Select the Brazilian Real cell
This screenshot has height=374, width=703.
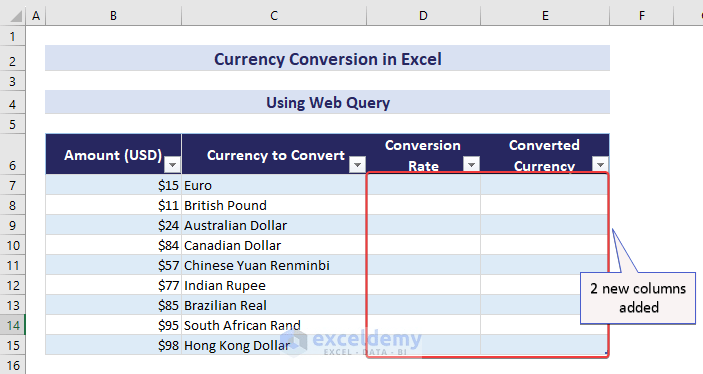point(274,305)
